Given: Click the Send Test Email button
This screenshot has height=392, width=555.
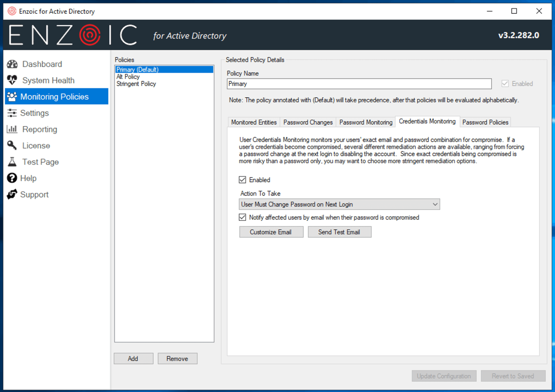Looking at the screenshot, I should (x=339, y=232).
